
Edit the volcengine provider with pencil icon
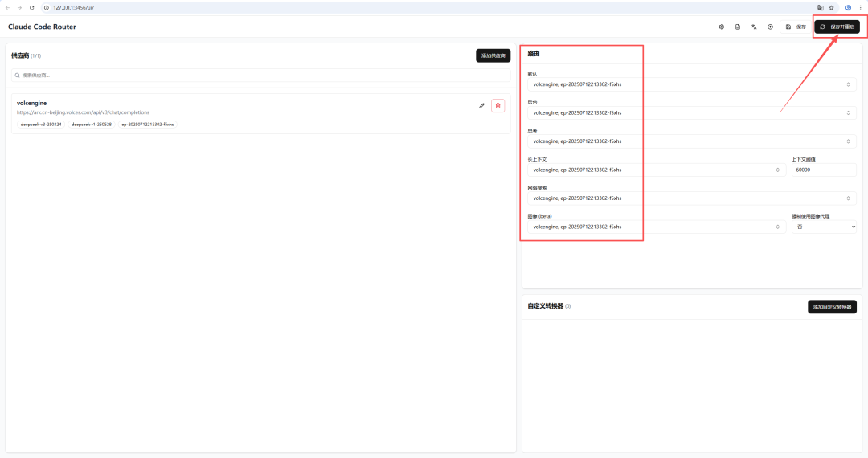pyautogui.click(x=481, y=105)
